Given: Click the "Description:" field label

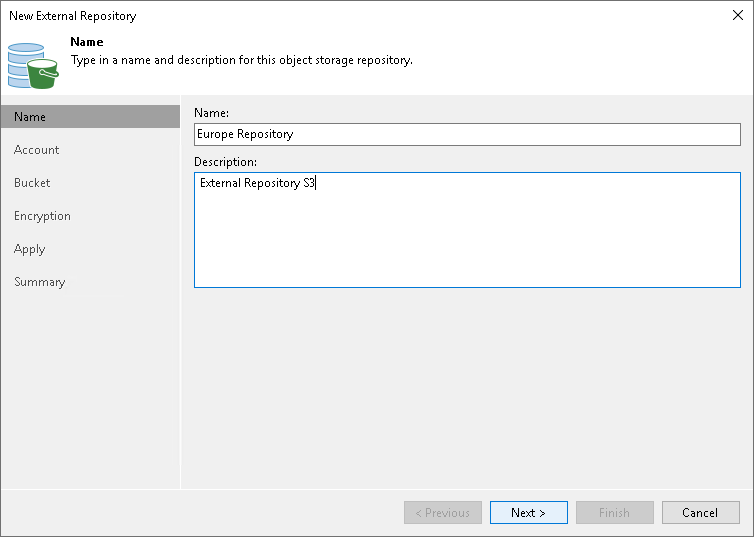Looking at the screenshot, I should (x=225, y=161).
